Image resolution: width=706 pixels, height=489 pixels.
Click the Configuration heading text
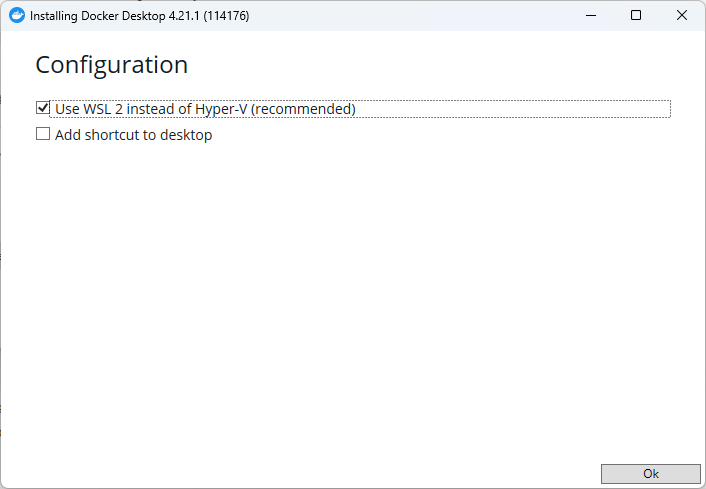pos(112,65)
